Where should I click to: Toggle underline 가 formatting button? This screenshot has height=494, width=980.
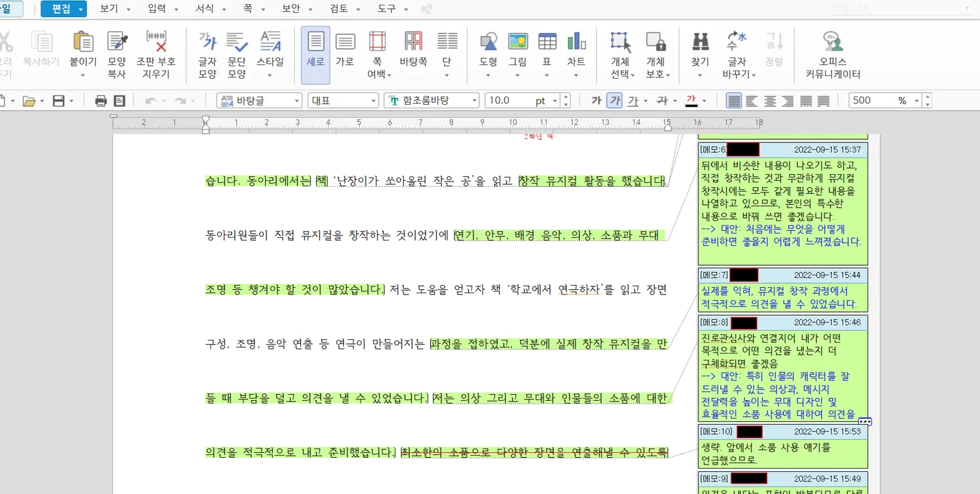coord(632,101)
